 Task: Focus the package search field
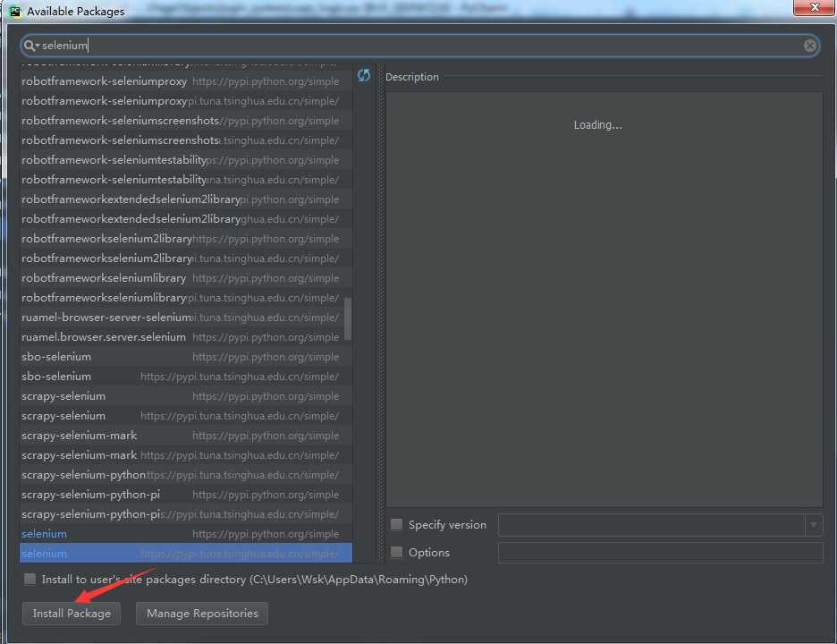click(x=420, y=46)
